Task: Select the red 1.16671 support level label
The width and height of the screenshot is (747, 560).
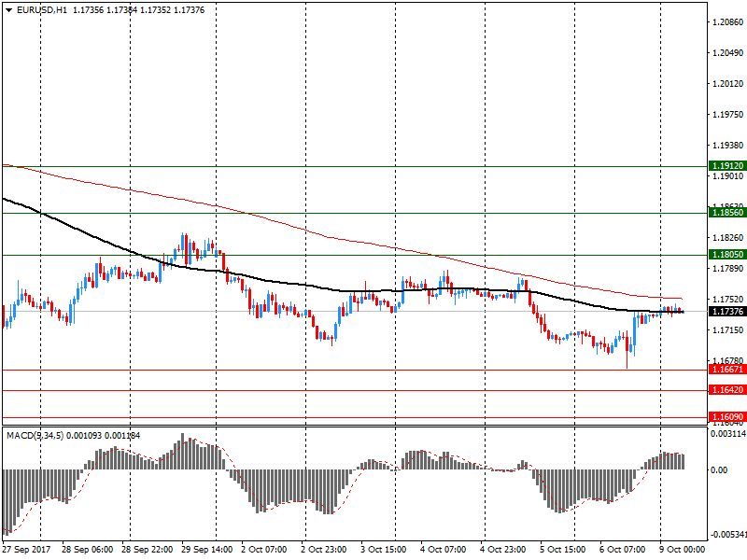Action: [727, 369]
